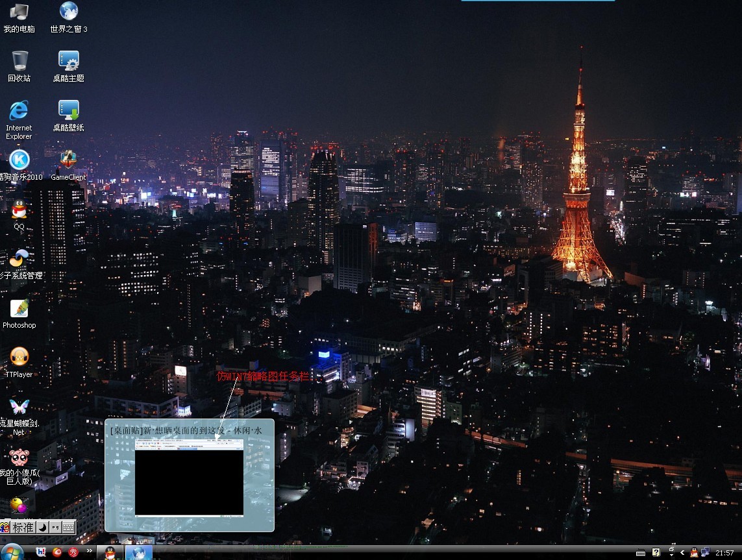Select the 系统管理 desktop icon
This screenshot has width=742, height=560.
20,264
